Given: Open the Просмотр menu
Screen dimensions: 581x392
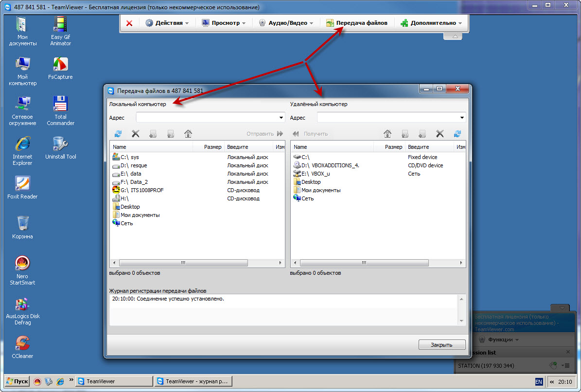Looking at the screenshot, I should [x=224, y=23].
